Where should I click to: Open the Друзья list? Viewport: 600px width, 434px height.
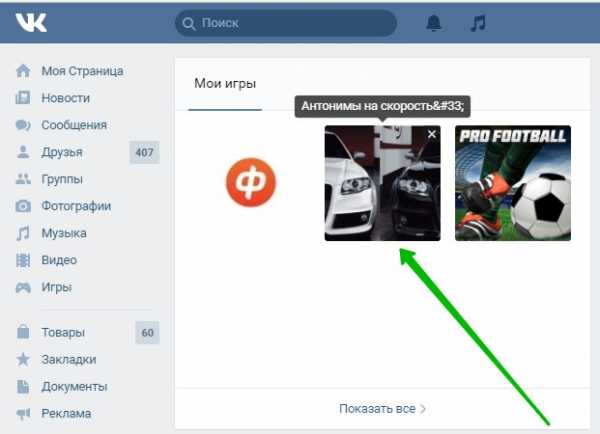pos(62,152)
